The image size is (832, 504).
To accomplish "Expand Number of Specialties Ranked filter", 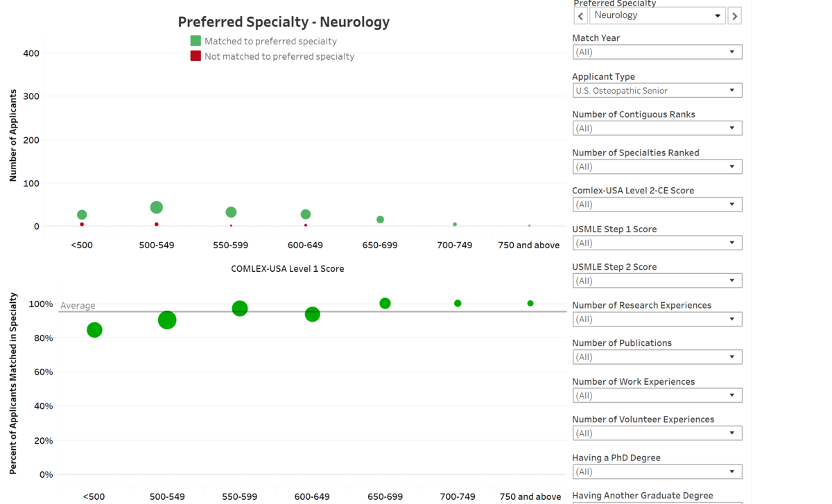I will tap(657, 167).
